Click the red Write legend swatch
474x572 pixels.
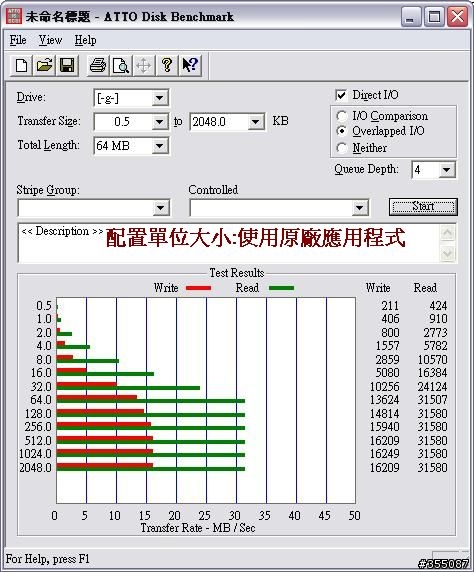pos(199,288)
